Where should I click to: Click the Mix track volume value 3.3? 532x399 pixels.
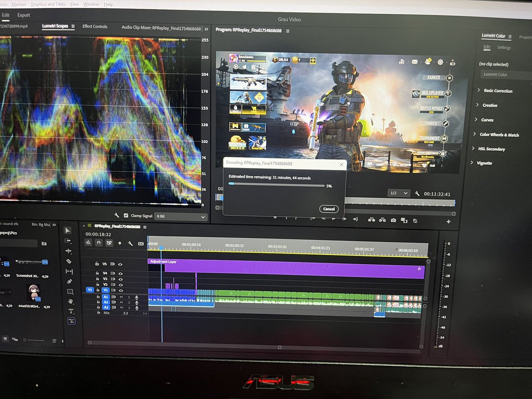(x=125, y=313)
